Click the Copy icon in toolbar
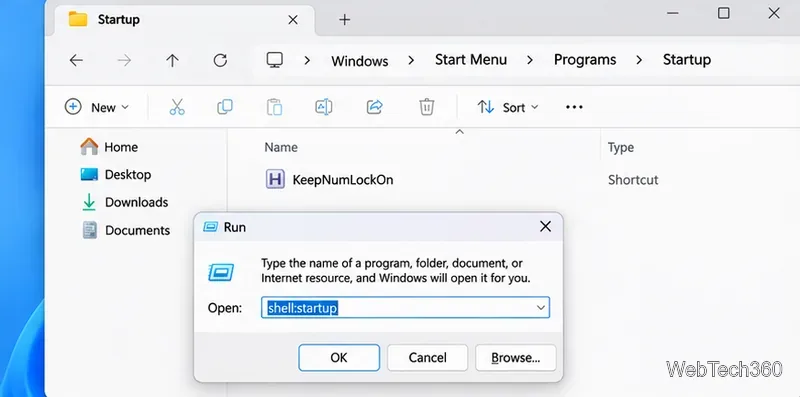This screenshot has width=800, height=397. (x=224, y=107)
